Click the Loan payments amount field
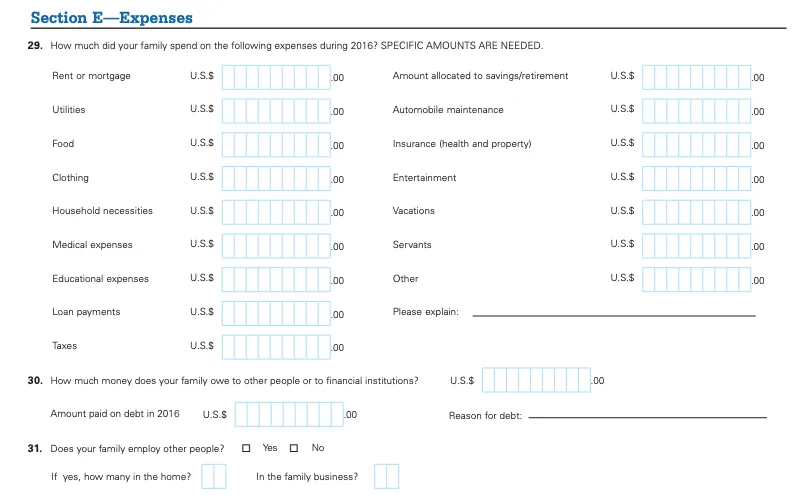This screenshot has width=812, height=501. (x=277, y=313)
